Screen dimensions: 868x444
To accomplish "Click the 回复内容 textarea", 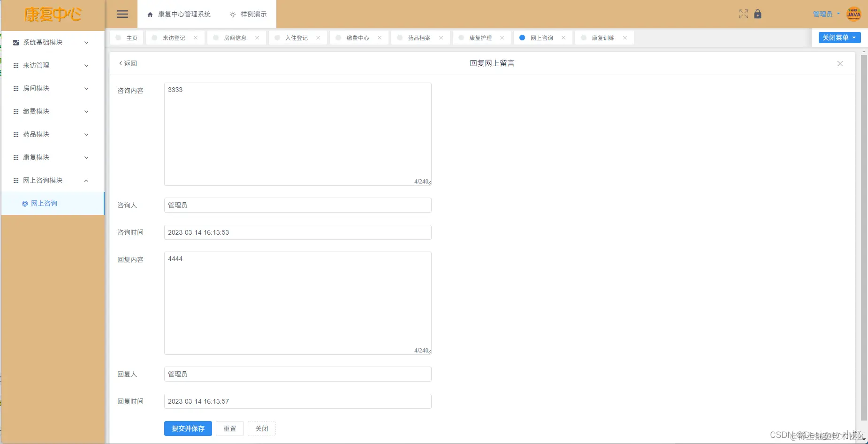I will pos(298,303).
